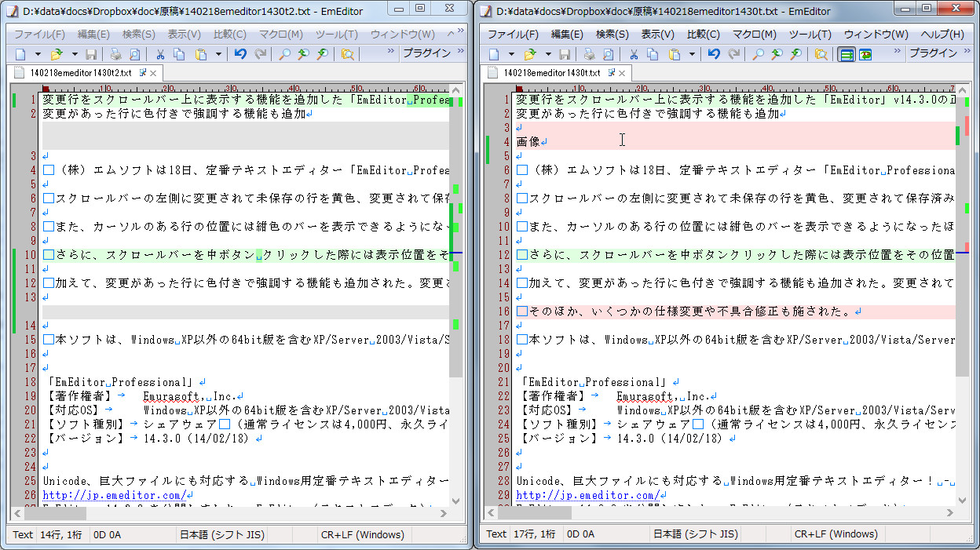Close the 140218emeditor1430t2.txt tab
The height and width of the screenshot is (550, 980).
[x=154, y=73]
